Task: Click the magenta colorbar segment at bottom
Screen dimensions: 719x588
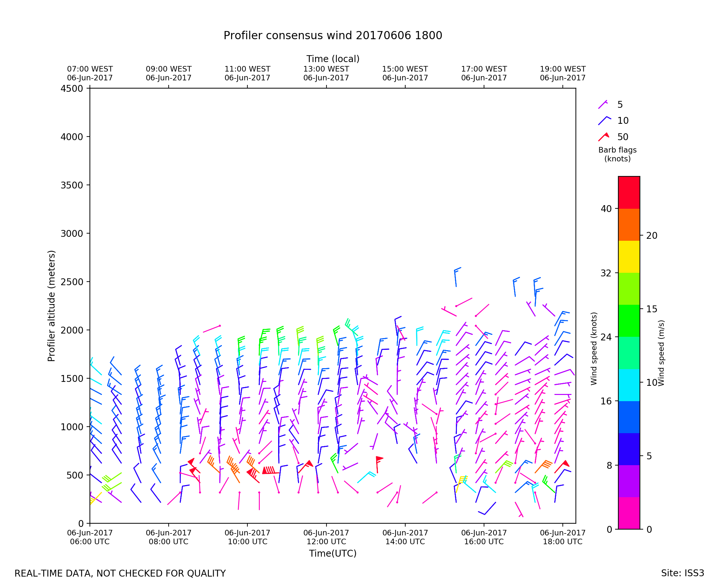Action: pyautogui.click(x=629, y=513)
